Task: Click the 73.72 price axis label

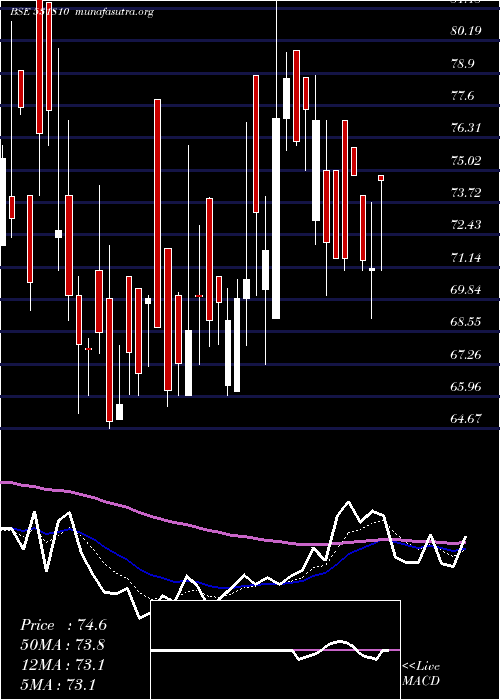Action: pyautogui.click(x=467, y=192)
